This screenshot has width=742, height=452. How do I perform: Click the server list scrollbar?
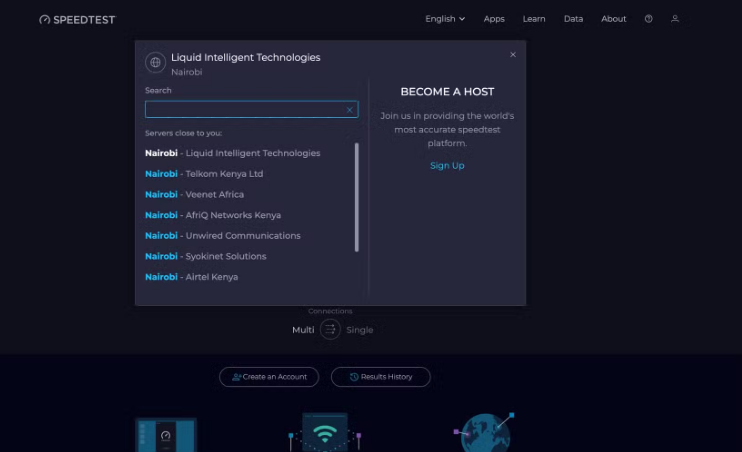click(x=357, y=197)
